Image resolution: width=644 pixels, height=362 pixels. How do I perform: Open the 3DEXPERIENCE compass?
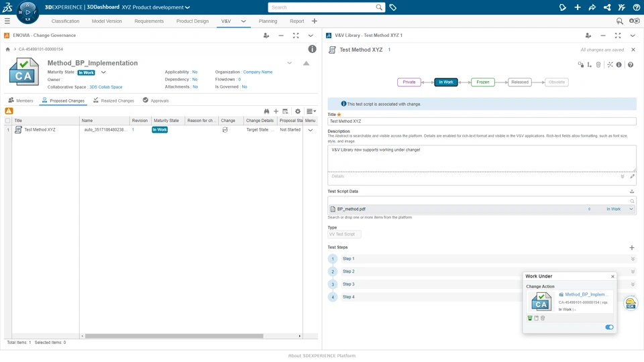[28, 12]
